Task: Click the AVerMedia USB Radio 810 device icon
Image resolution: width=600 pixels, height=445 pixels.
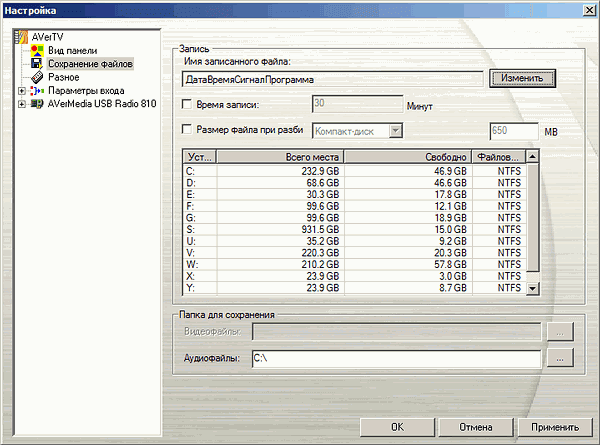Action: [x=37, y=104]
